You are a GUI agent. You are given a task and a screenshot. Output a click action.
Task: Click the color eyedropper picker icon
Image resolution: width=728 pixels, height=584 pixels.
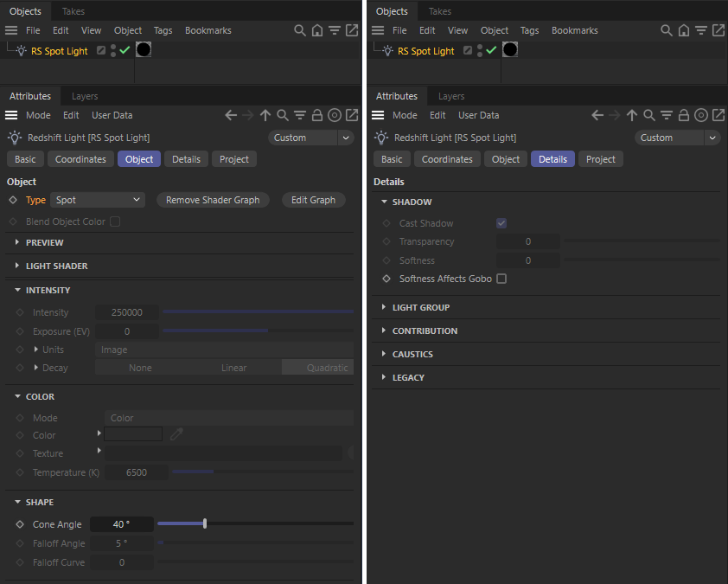[x=176, y=434]
